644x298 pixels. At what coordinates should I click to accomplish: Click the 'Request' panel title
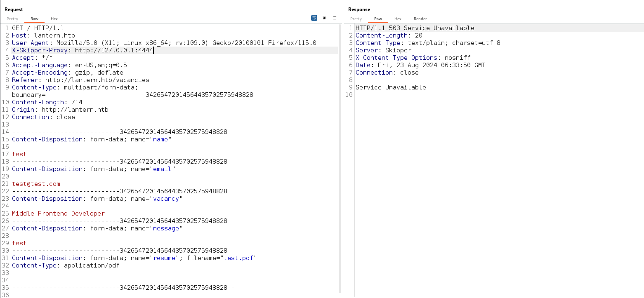[14, 9]
